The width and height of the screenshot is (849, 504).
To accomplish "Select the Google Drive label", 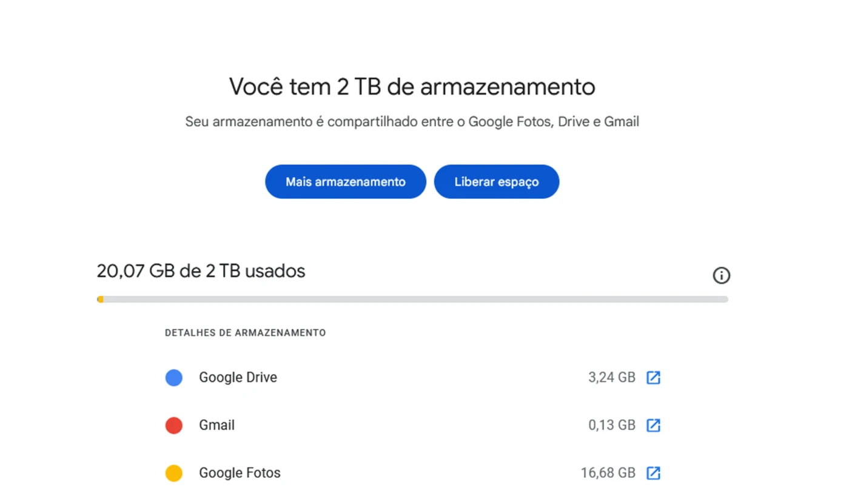I will tap(238, 377).
